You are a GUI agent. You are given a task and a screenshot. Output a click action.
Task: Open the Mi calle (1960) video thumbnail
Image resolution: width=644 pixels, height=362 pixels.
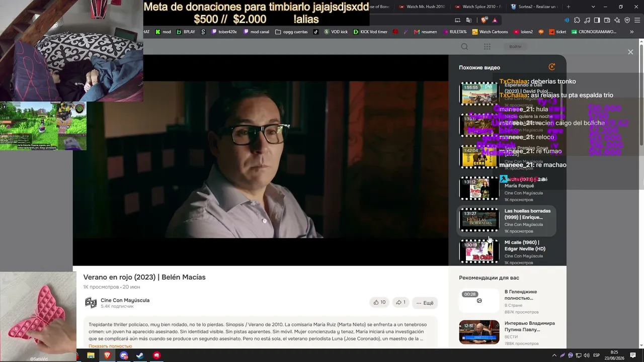coord(479,251)
